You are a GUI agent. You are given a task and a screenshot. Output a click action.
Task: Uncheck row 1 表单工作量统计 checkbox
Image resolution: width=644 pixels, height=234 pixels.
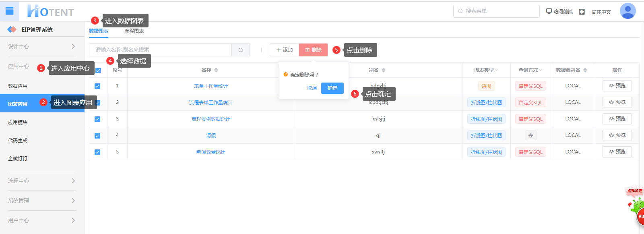(97, 86)
